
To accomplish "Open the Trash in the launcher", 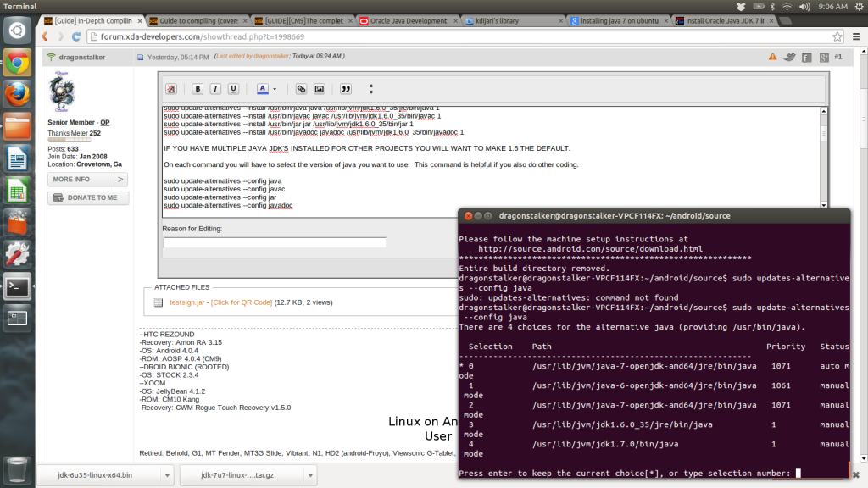I will (x=17, y=469).
